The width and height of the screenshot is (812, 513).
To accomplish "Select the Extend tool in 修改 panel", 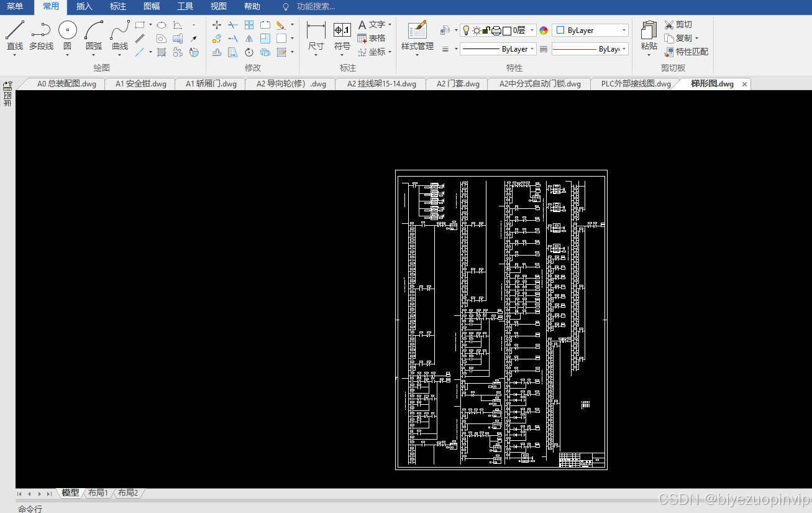I will (x=233, y=39).
